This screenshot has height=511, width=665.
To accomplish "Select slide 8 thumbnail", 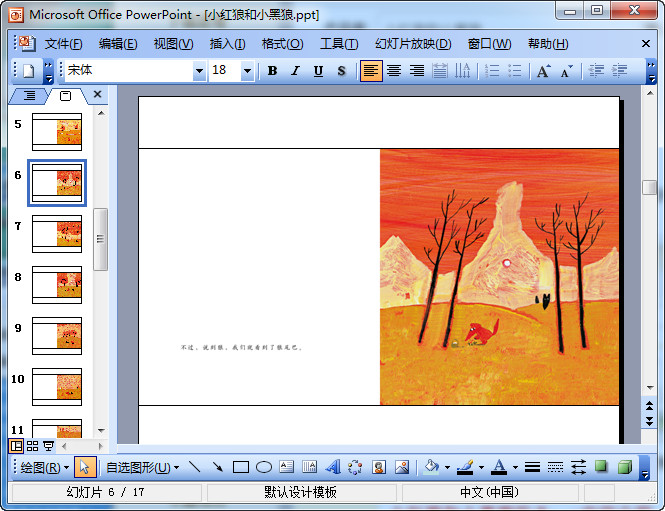I will (x=57, y=285).
